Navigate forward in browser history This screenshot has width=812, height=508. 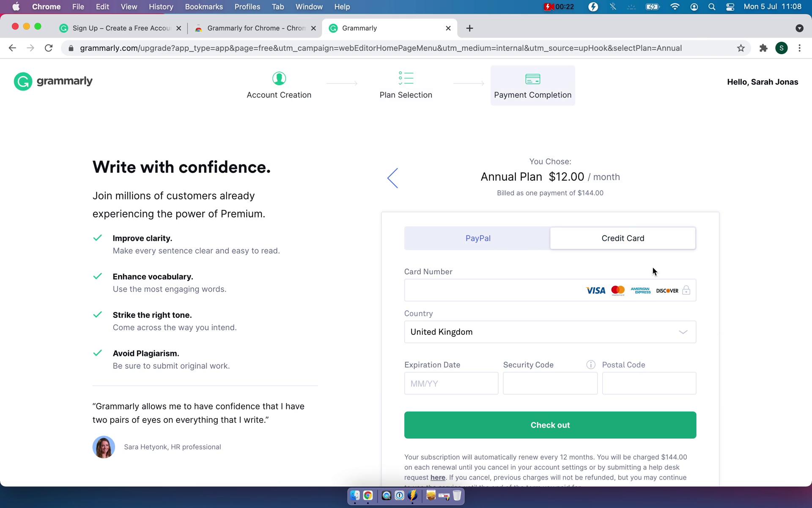click(30, 48)
